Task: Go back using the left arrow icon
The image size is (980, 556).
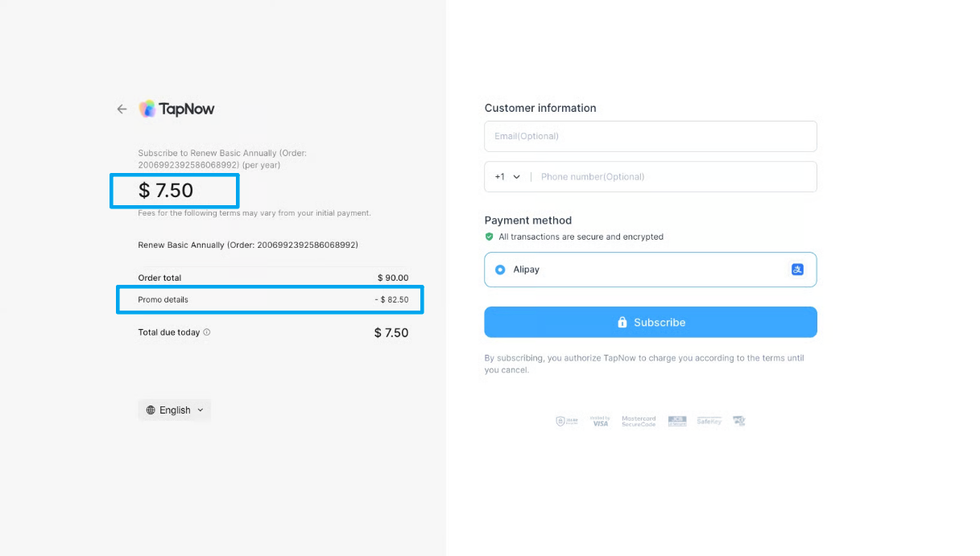Action: (x=122, y=109)
